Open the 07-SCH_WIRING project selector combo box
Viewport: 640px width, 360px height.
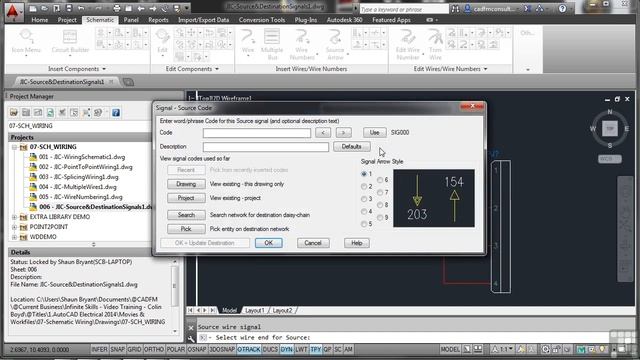[80, 126]
